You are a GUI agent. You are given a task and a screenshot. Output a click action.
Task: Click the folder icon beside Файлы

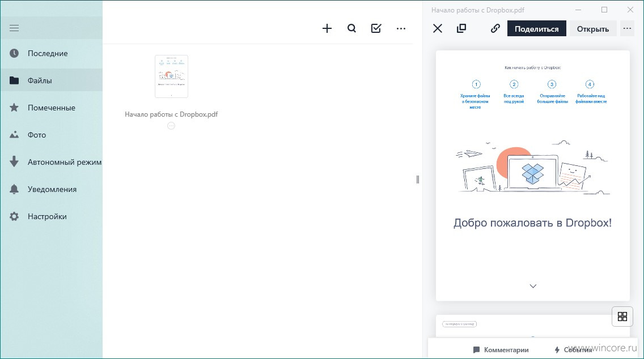click(x=14, y=80)
